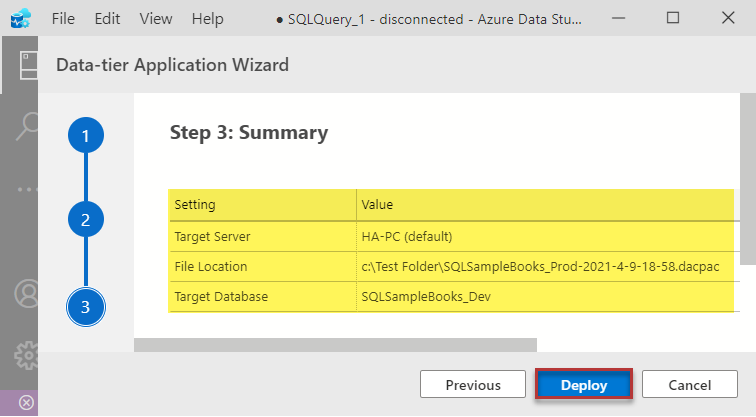Show additional views via ellipsis icon

[x=19, y=188]
